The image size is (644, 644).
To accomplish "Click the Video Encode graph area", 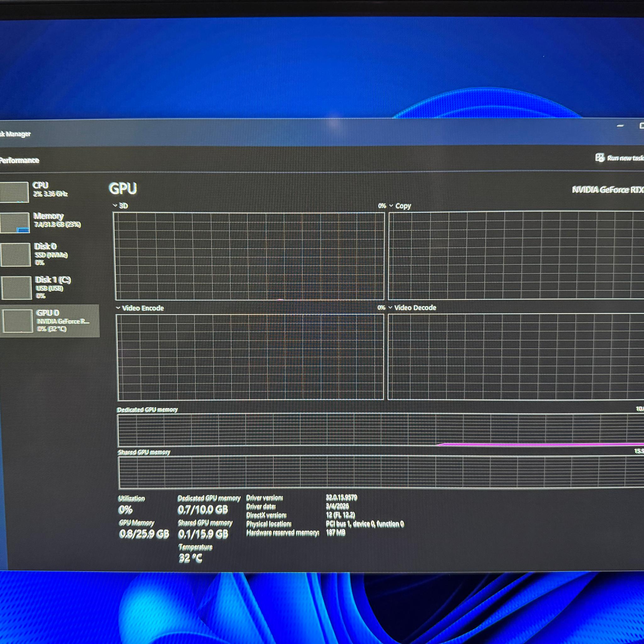I will click(250, 357).
